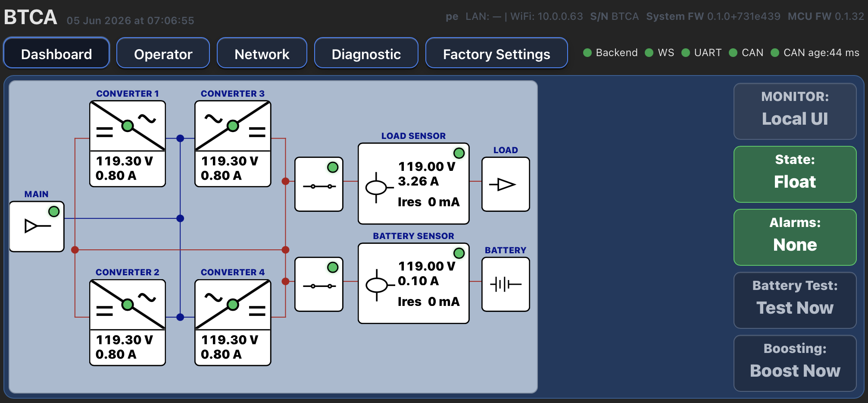Open the Network tab
Screen dimensions: 868x403
pyautogui.click(x=262, y=53)
